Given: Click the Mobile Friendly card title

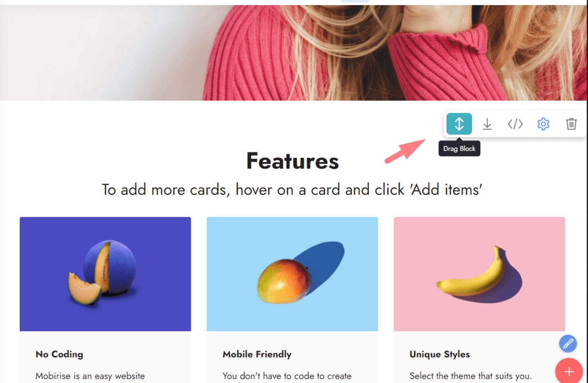Looking at the screenshot, I should [x=257, y=354].
